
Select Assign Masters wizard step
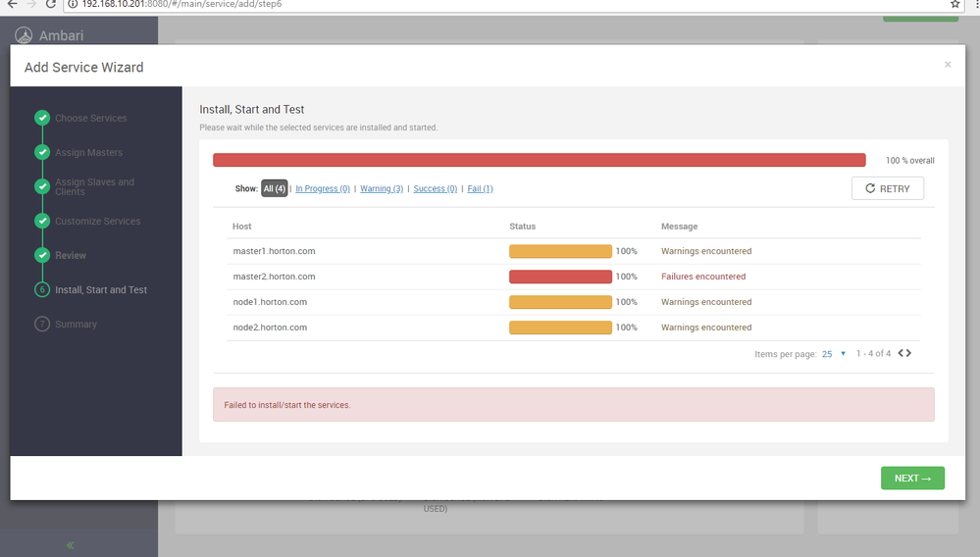[88, 152]
